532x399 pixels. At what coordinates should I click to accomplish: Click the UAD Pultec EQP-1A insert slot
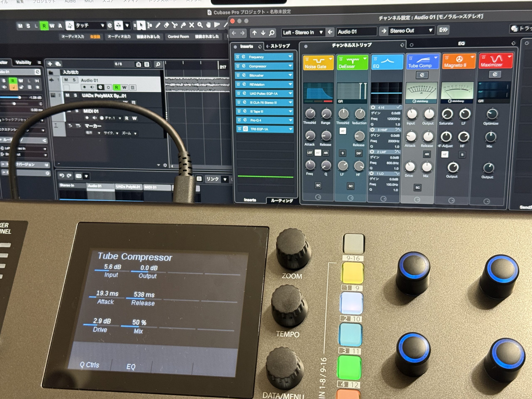coord(264,93)
